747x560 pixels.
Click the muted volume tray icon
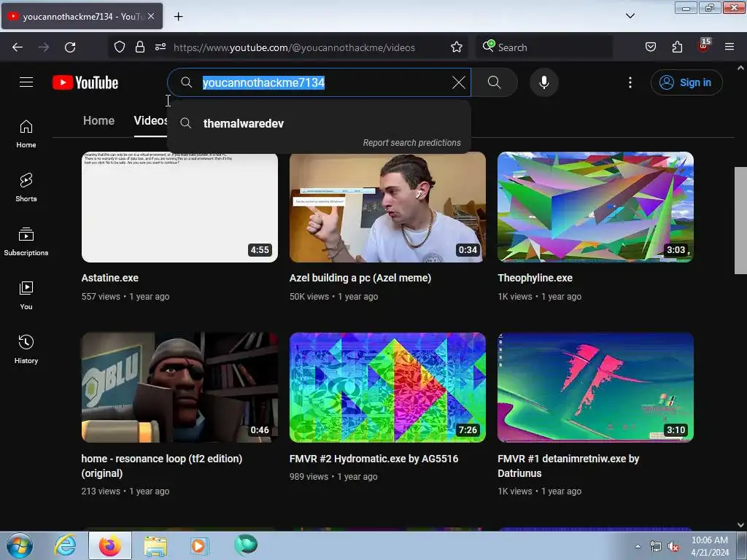pos(673,547)
